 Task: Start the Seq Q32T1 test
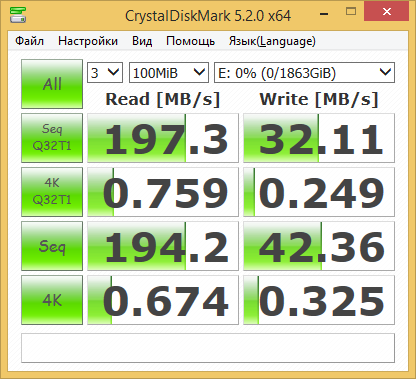(52, 138)
